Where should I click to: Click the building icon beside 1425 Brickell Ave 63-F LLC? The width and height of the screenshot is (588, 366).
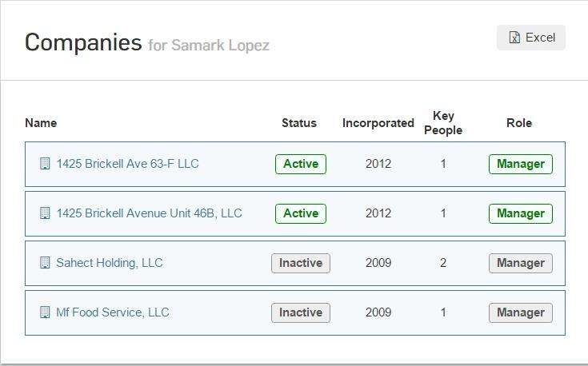[45, 164]
